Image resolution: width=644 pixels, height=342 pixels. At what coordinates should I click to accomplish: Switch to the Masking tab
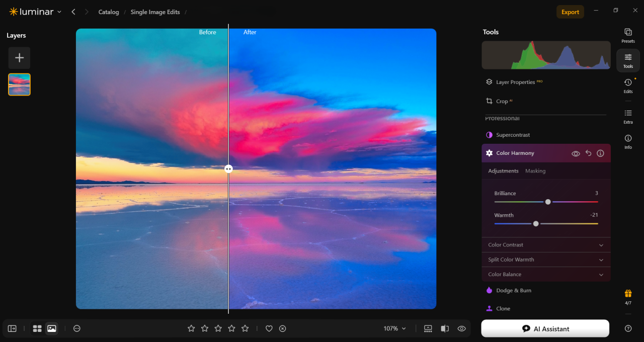click(535, 171)
